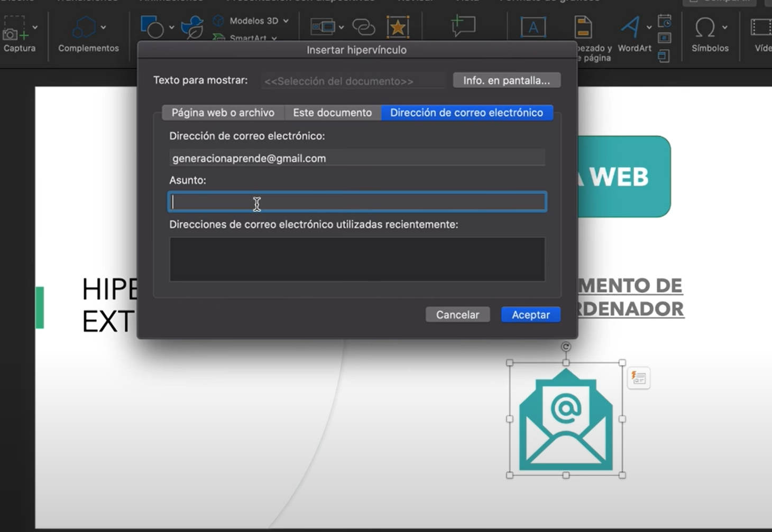Click the hyperlink chain icon in the ribbon
The image size is (772, 532).
click(x=363, y=26)
